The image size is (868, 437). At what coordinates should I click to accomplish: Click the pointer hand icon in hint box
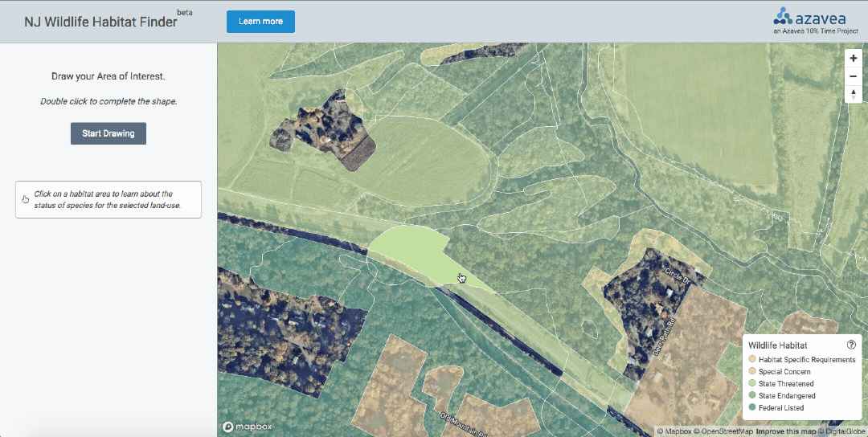click(26, 198)
